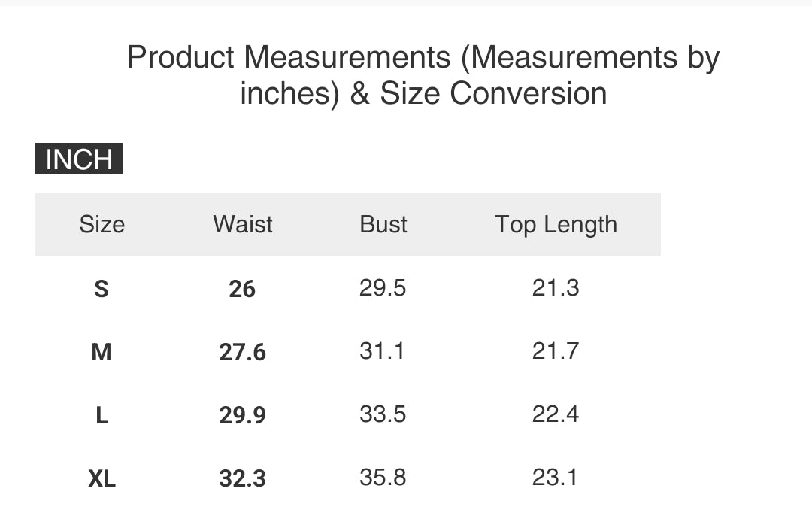Viewport: 812px width, 528px height.
Task: Click the Waist column header
Action: point(243,224)
